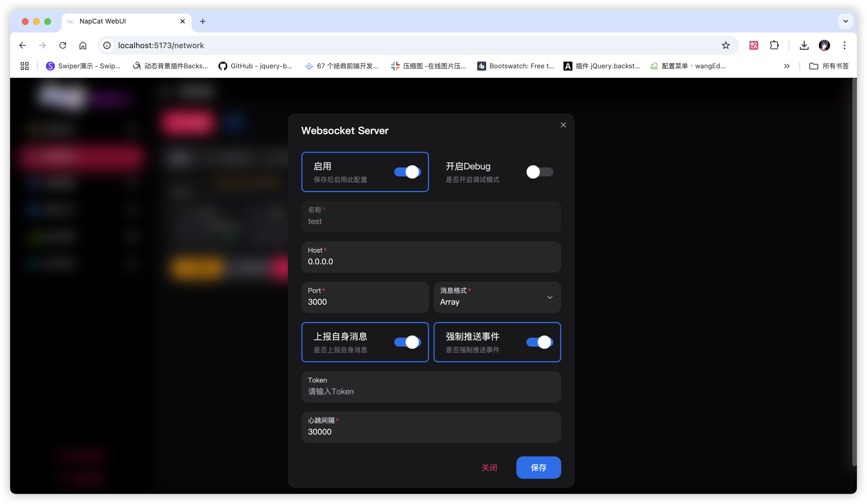The image size is (867, 504).
Task: Open the 所有书签 all bookmarks folder
Action: coord(829,66)
